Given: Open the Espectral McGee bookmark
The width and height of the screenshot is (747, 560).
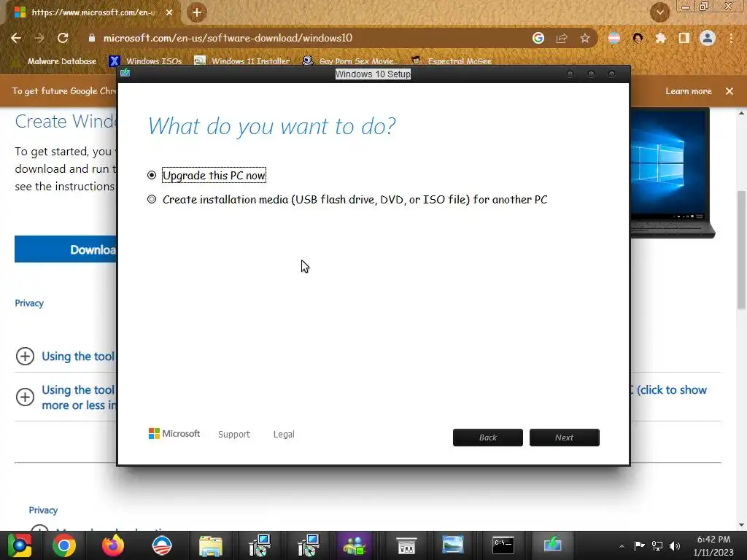Looking at the screenshot, I should click(451, 61).
